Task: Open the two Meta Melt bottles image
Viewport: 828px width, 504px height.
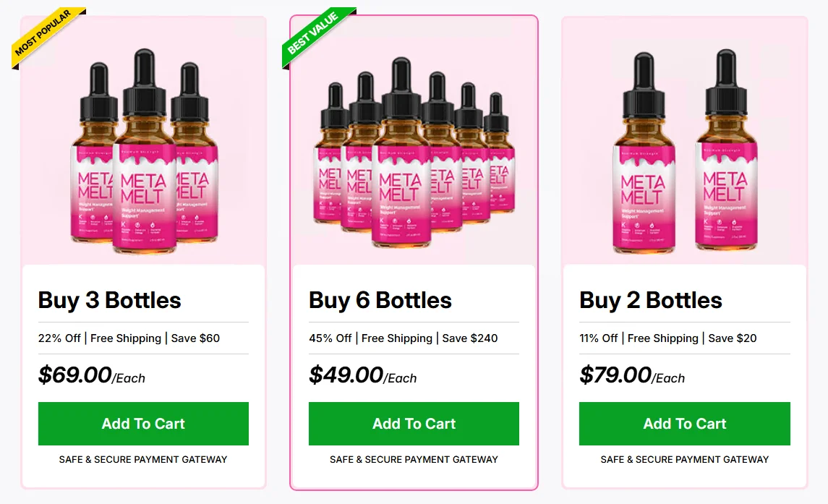Action: click(x=685, y=152)
